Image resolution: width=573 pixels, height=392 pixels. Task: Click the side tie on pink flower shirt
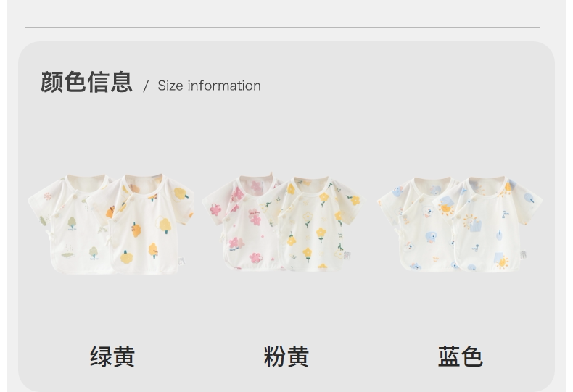click(222, 238)
